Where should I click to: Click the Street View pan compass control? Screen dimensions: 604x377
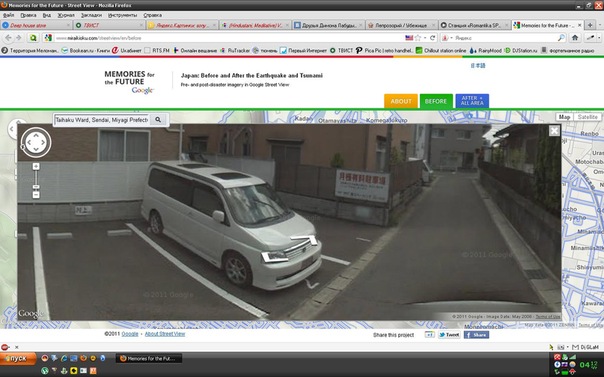pyautogui.click(x=36, y=142)
